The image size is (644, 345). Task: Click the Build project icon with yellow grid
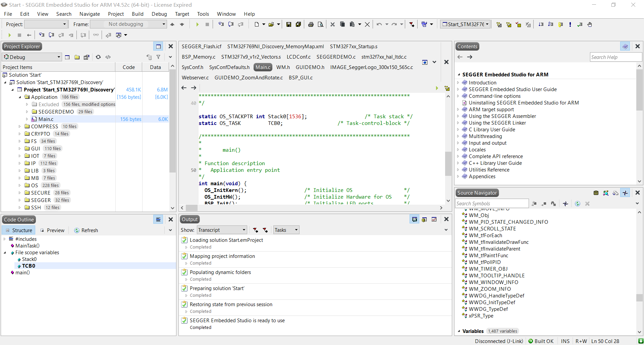click(x=499, y=24)
